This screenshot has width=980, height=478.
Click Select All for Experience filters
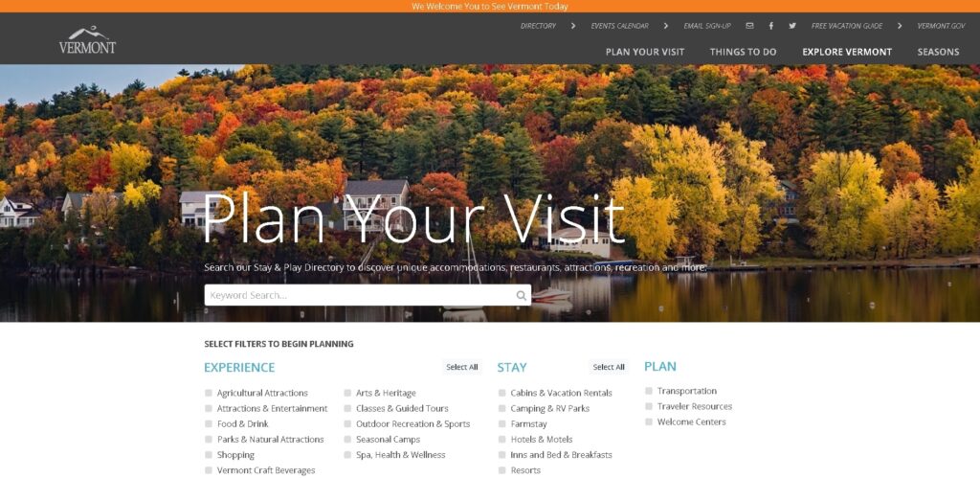462,367
